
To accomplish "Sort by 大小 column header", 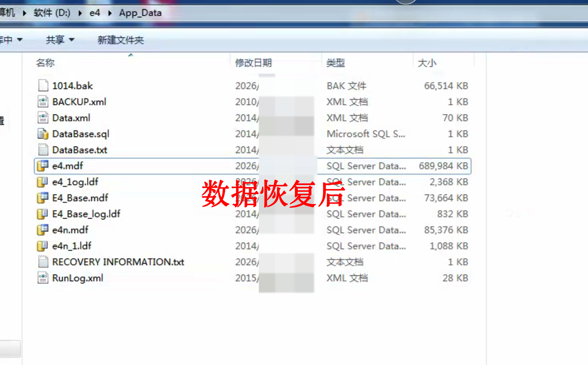I will pyautogui.click(x=427, y=63).
